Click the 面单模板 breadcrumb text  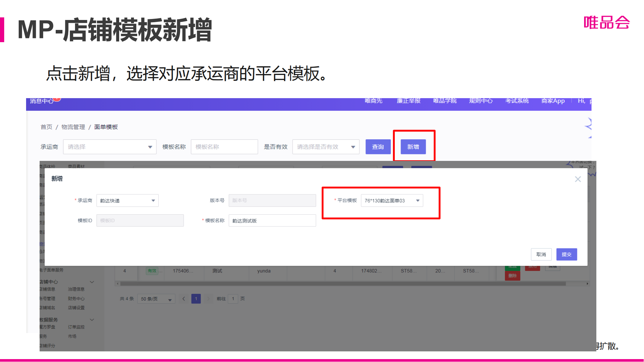(106, 127)
